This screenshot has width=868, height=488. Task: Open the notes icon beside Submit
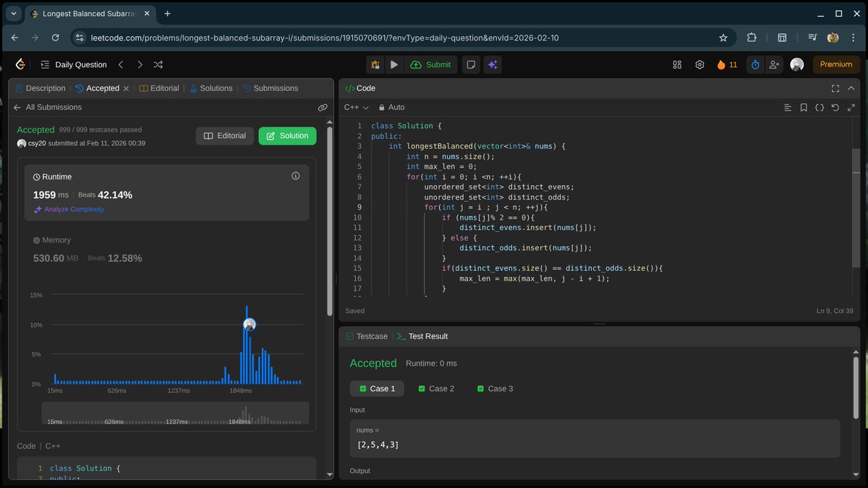click(471, 64)
